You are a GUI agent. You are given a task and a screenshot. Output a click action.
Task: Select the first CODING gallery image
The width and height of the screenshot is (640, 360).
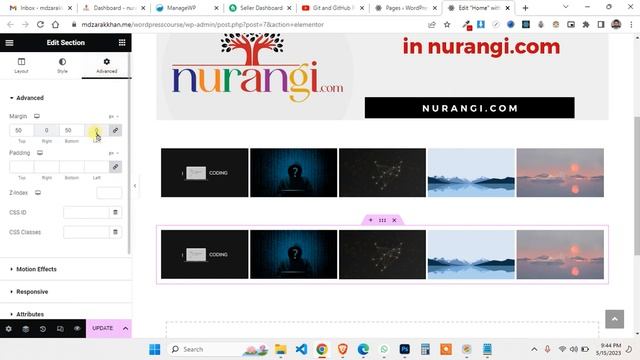[x=204, y=173]
